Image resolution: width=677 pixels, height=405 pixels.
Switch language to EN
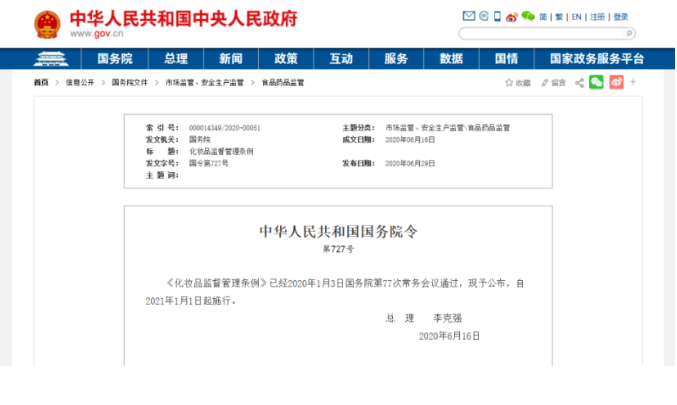pos(576,17)
